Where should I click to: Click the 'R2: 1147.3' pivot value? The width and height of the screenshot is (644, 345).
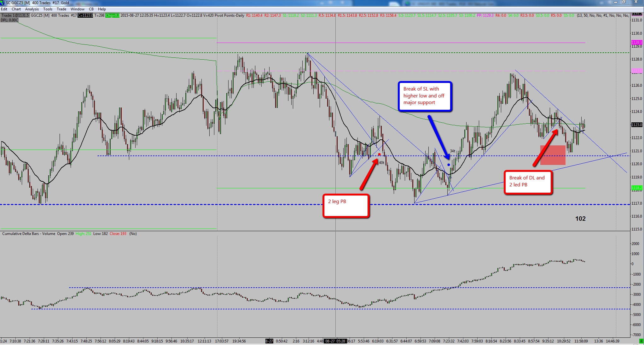[272, 15]
